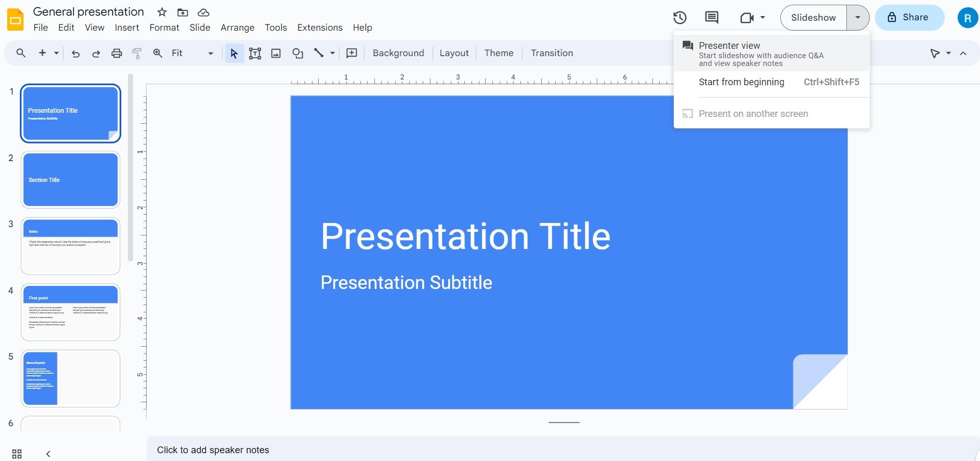The width and height of the screenshot is (980, 461).
Task: Open the comments panel icon
Action: tap(711, 18)
